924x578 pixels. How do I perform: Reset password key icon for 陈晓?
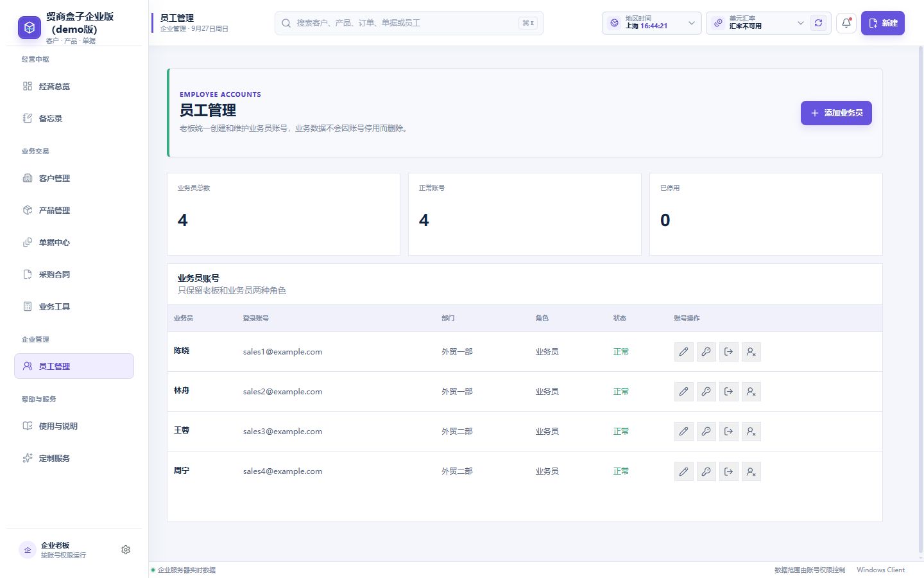tap(706, 352)
